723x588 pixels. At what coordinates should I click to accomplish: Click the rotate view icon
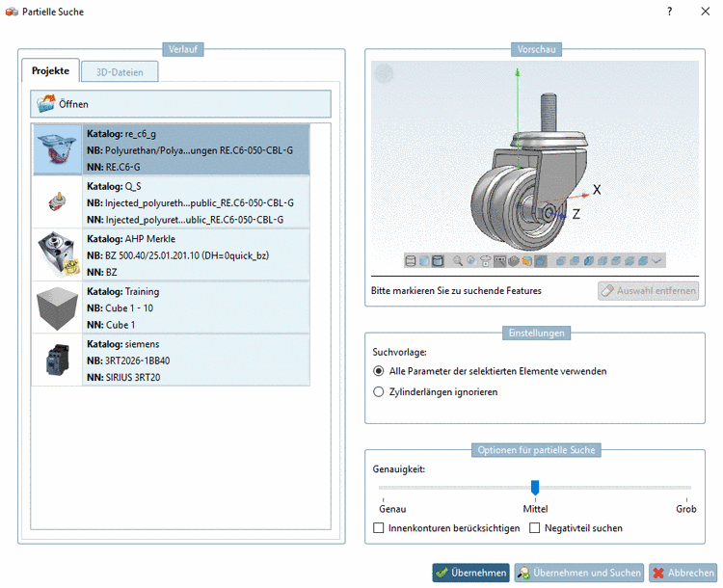pos(486,261)
